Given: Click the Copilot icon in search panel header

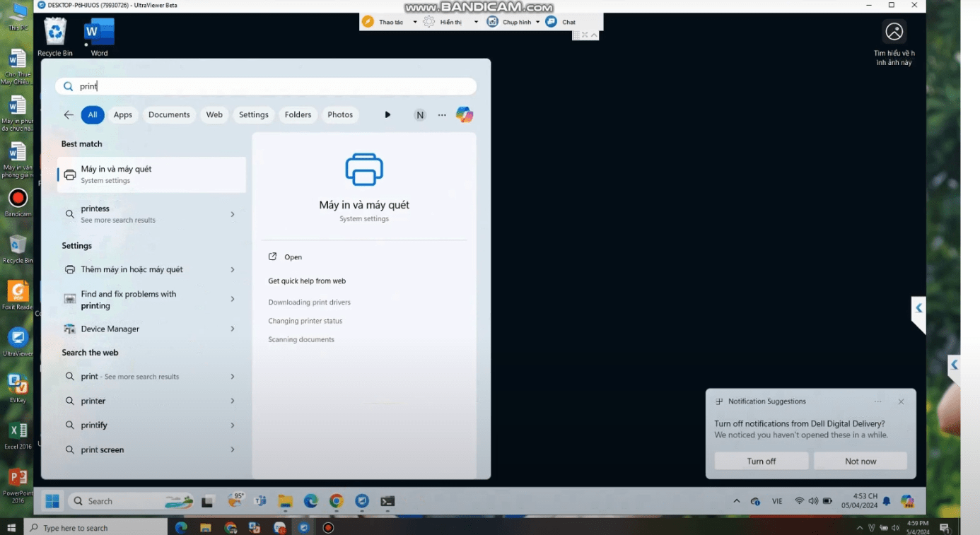Looking at the screenshot, I should point(464,114).
